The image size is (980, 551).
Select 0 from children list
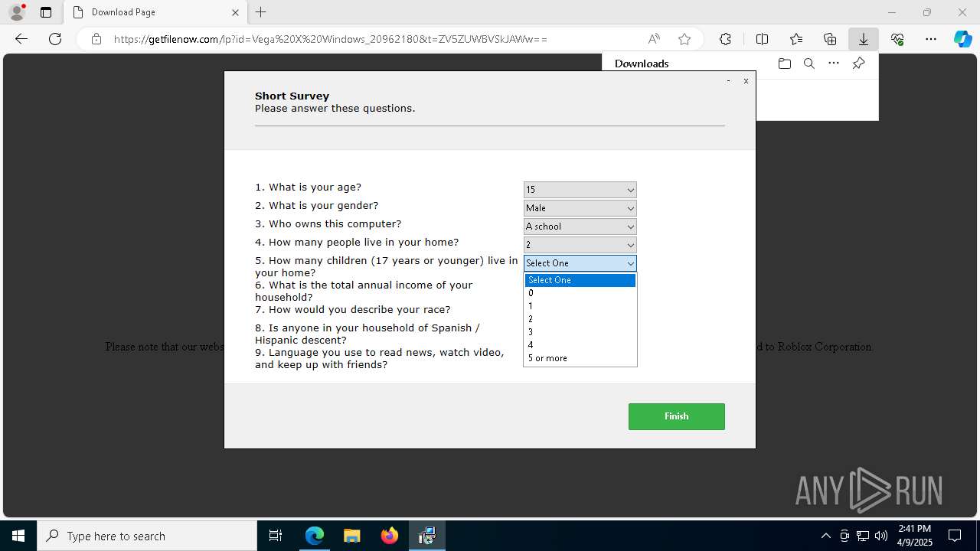tap(580, 293)
